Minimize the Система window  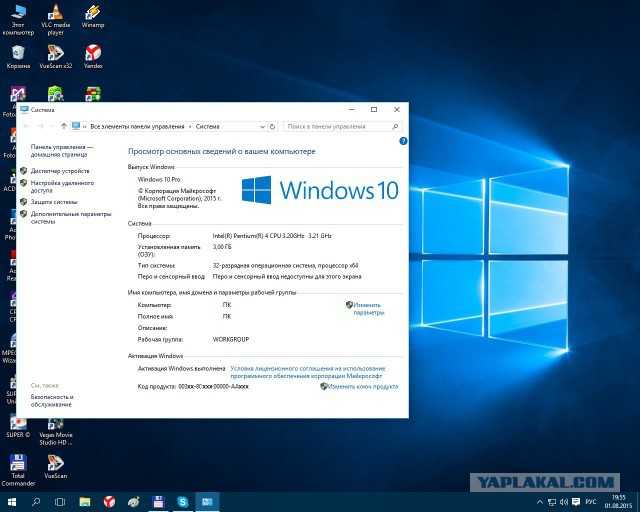pyautogui.click(x=352, y=109)
